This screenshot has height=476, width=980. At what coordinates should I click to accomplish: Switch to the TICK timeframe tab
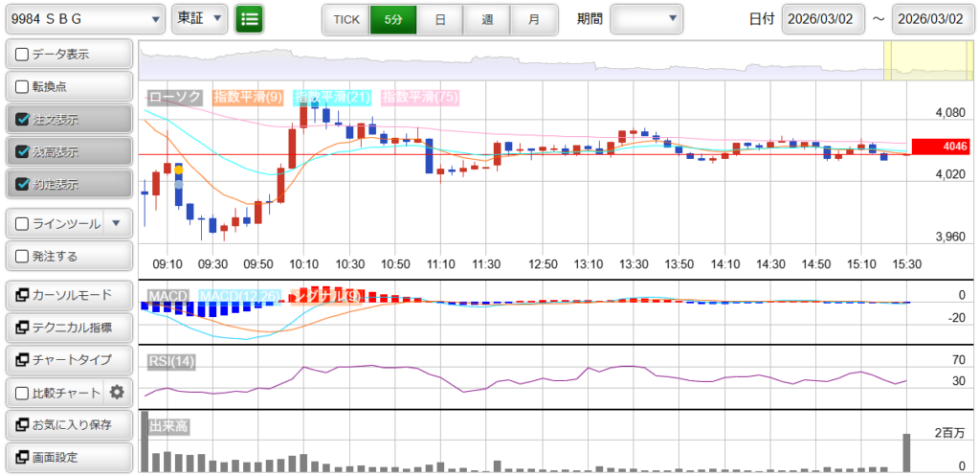[x=345, y=19]
